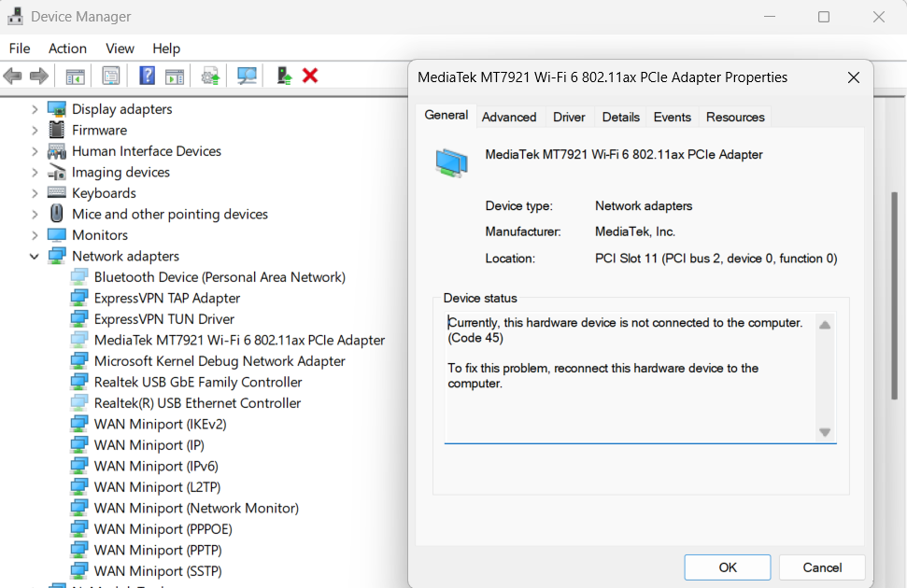Collapse the Network adapters node
The height and width of the screenshot is (588, 907).
point(35,256)
